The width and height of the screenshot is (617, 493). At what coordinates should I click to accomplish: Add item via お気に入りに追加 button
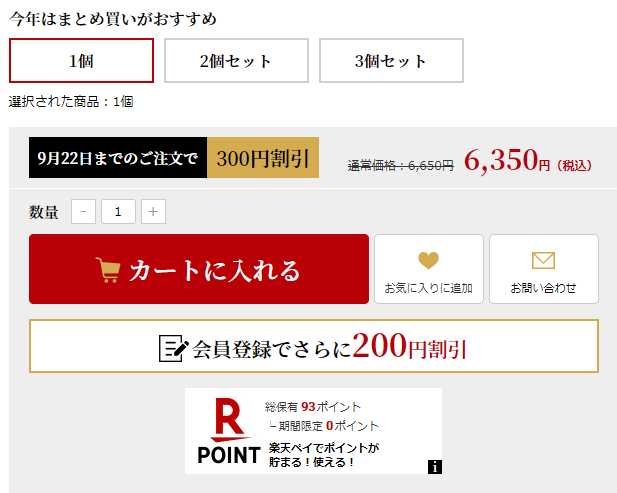tap(428, 269)
